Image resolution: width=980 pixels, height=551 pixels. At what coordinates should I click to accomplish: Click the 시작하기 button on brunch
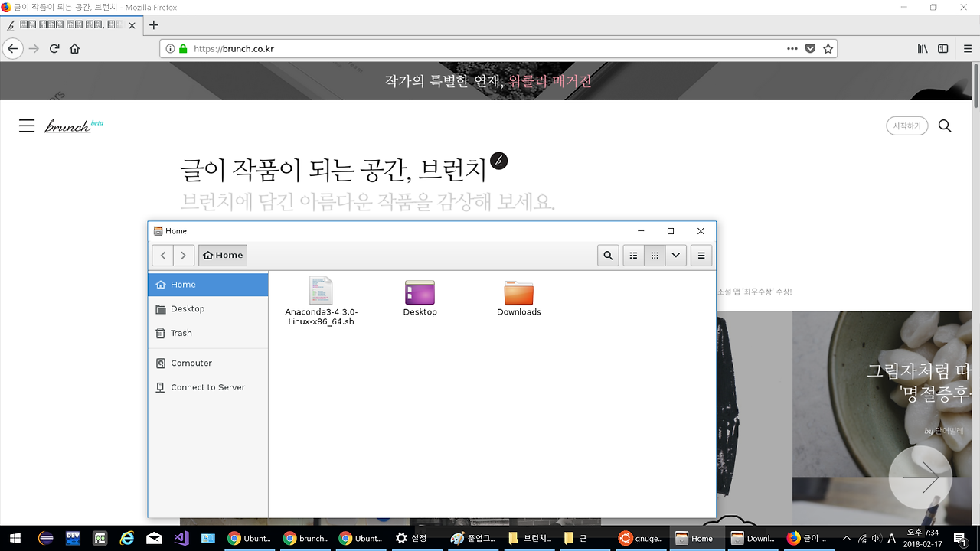906,126
